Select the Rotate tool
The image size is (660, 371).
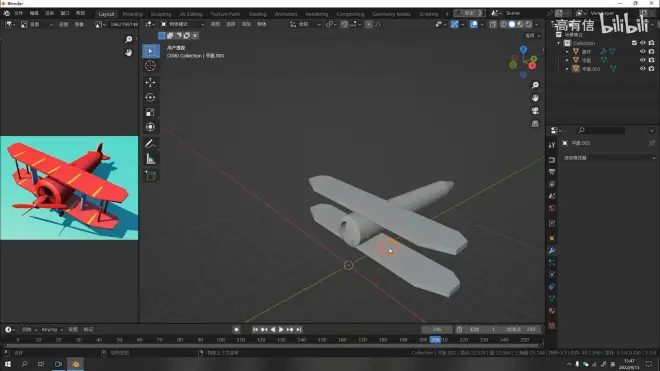(x=150, y=97)
